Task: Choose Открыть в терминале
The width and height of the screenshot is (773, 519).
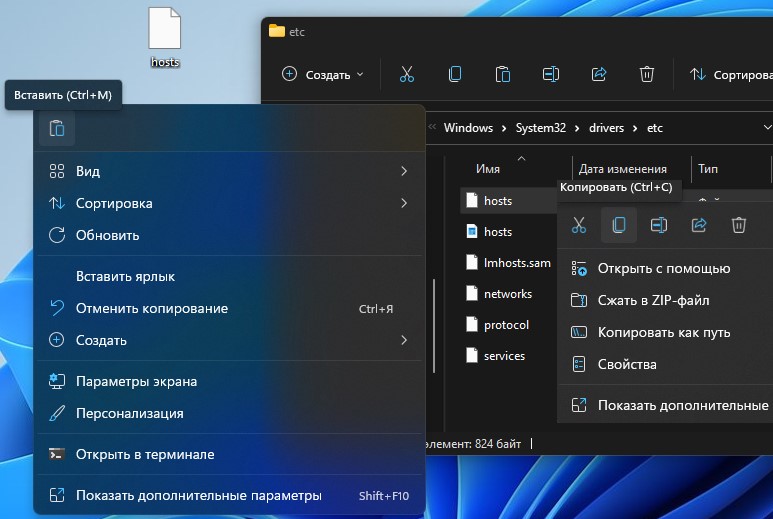Action: 229,454
